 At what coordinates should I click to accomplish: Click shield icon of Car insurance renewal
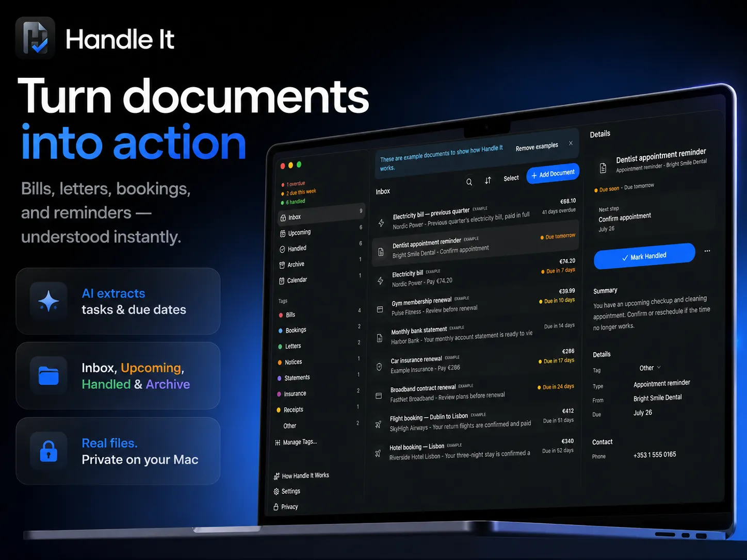(379, 367)
